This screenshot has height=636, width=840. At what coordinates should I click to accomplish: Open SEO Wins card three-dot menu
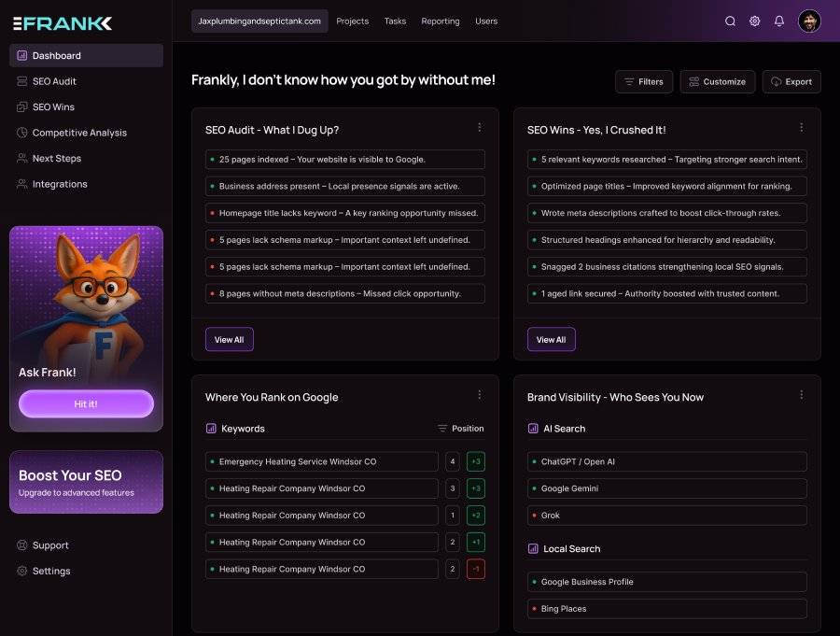pyautogui.click(x=801, y=128)
